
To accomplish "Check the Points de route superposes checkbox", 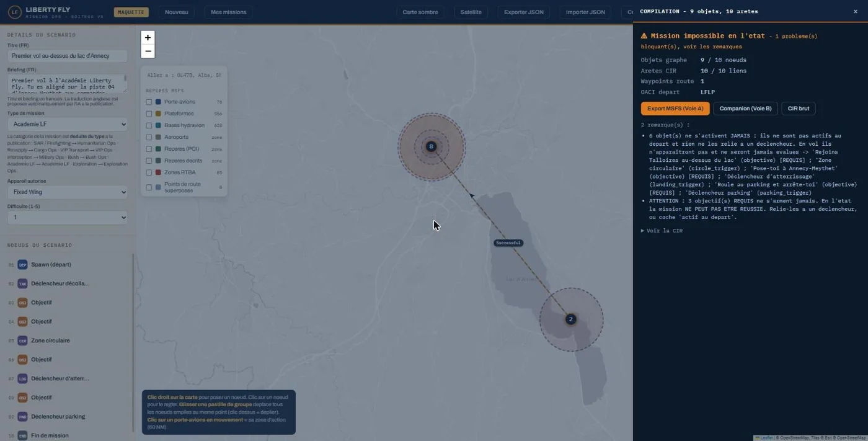I will point(149,187).
